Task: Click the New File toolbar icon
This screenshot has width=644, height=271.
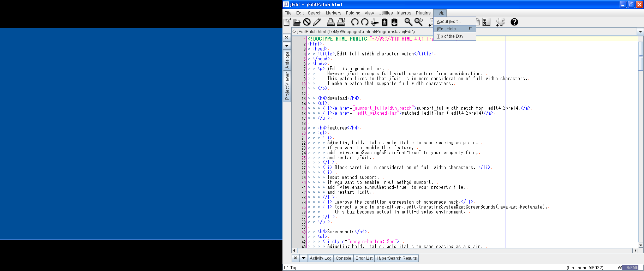Action: (287, 22)
